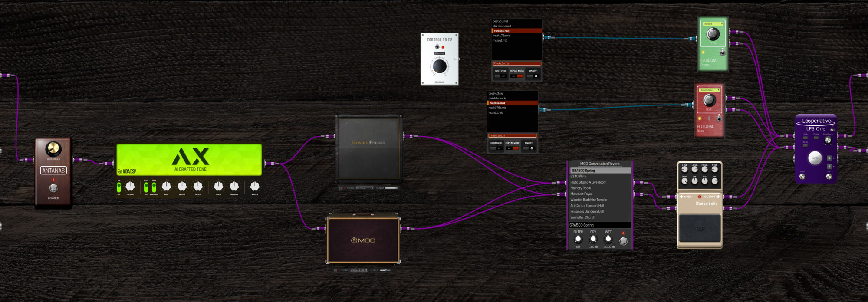868x302 pixels.
Task: Click the TAP pad on Stereo Echo
Action: coord(700,229)
